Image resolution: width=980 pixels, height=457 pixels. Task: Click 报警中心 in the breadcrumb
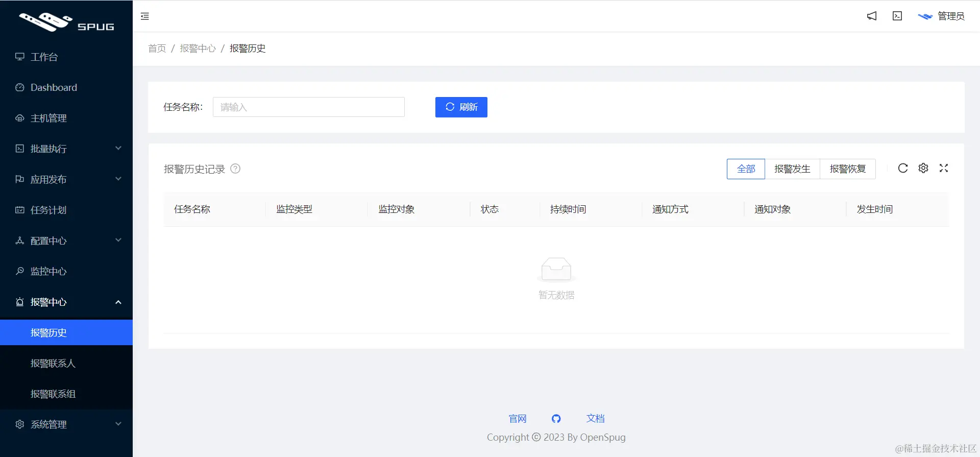pos(198,49)
